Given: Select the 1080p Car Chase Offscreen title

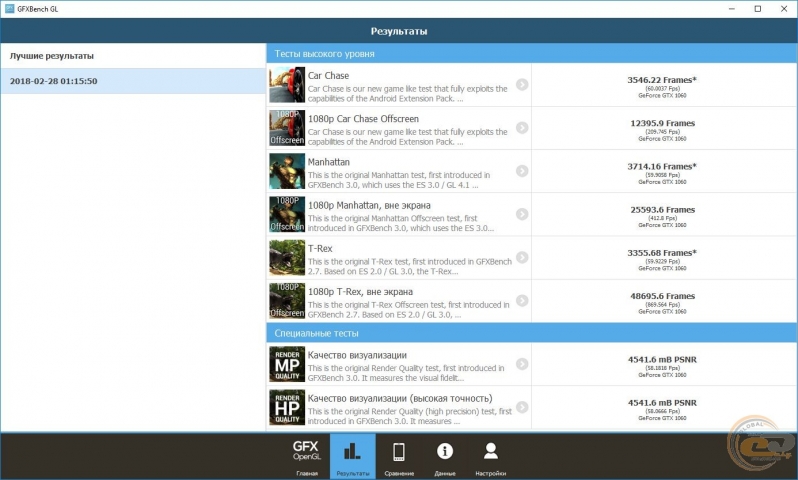Looking at the screenshot, I should point(363,119).
